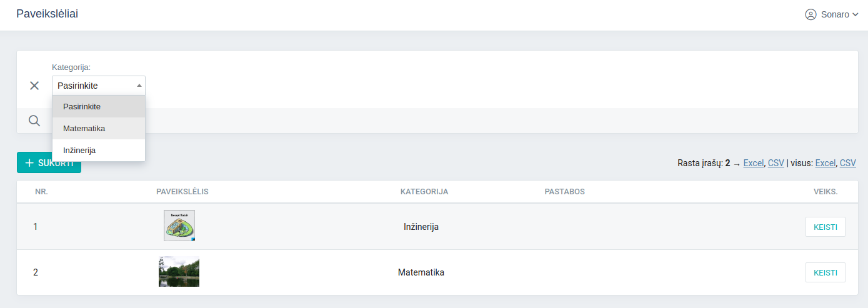Click the Kategorija column header
Viewport: 868px width, 308px height.
[x=424, y=192]
